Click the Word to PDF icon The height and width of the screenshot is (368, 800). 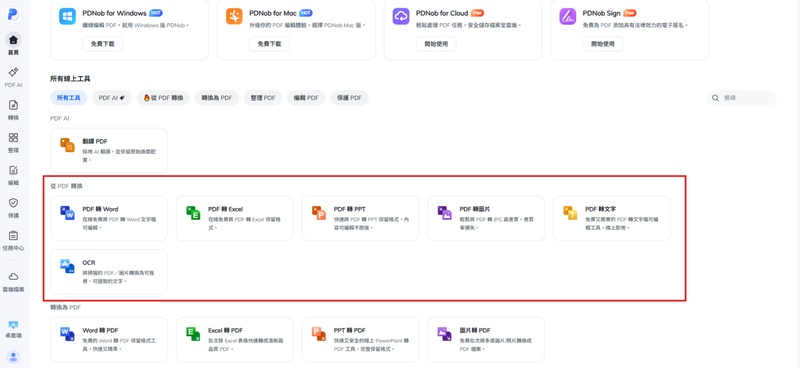[67, 334]
